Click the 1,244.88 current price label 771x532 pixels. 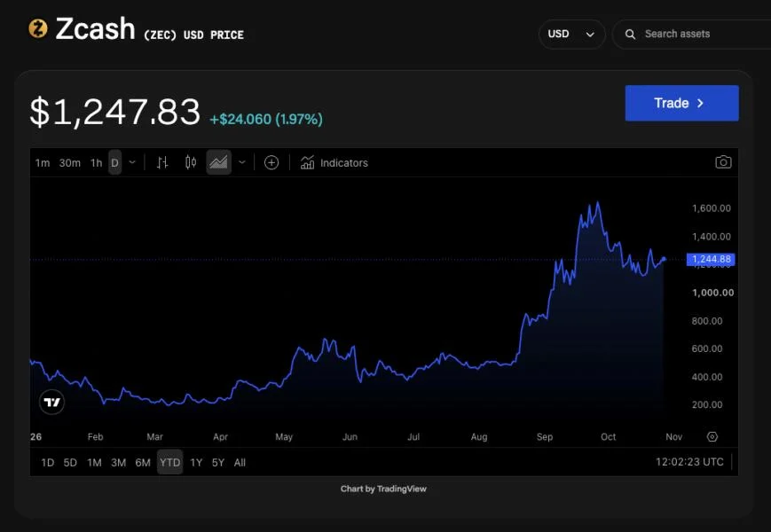[711, 260]
